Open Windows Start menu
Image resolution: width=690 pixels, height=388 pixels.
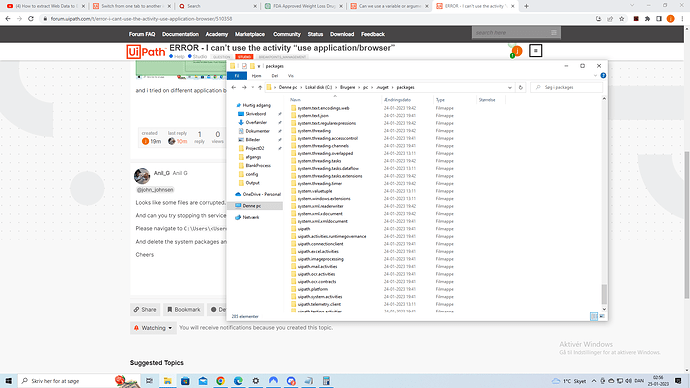coord(8,381)
